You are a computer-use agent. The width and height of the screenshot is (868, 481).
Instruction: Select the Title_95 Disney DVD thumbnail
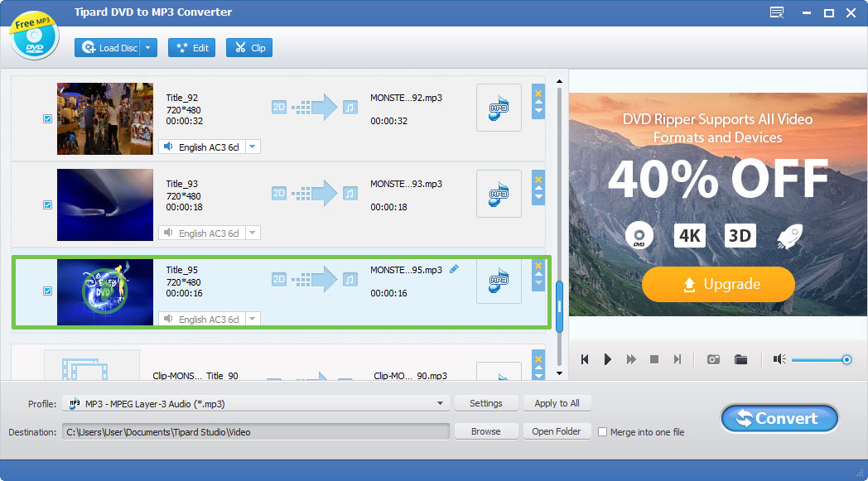tap(105, 291)
